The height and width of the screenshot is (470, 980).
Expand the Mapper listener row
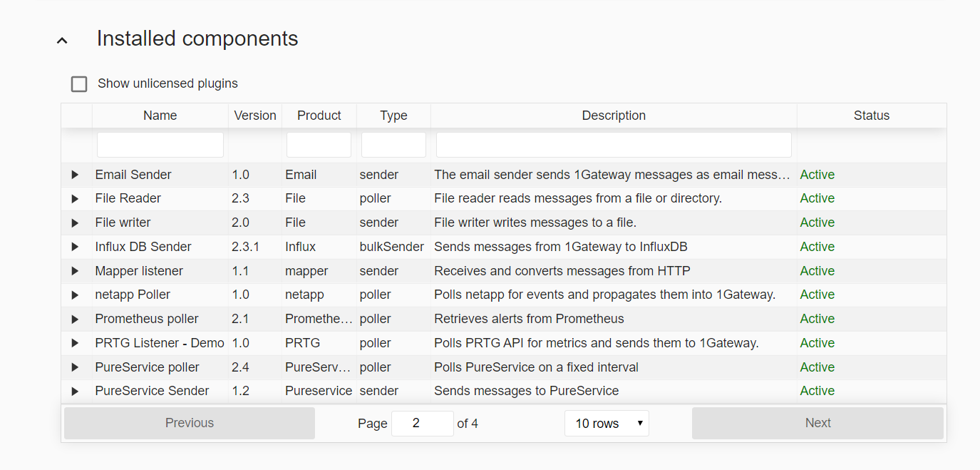pyautogui.click(x=75, y=271)
